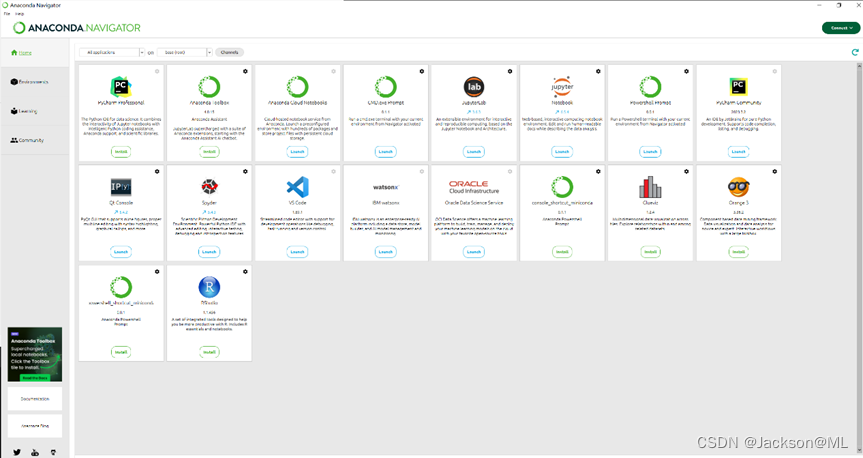Click the VS Code app icon
This screenshot has height=458, width=863.
coord(297,187)
